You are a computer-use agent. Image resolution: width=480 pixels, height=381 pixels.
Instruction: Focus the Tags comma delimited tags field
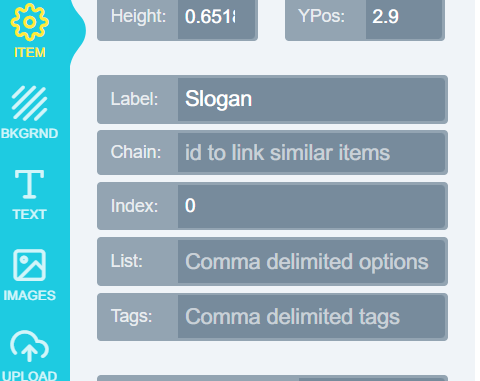coord(311,317)
